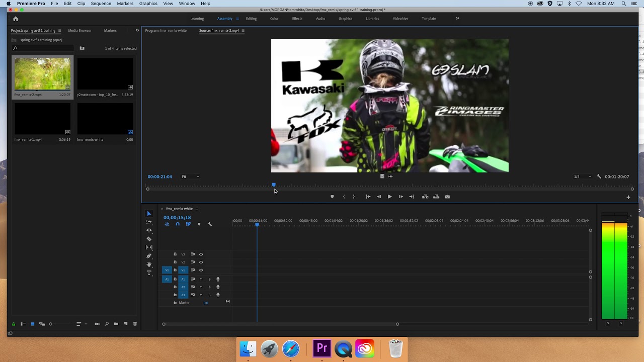Switch to Program: fmx_remix-white tab
Viewport: 644px width, 362px height.
[166, 31]
